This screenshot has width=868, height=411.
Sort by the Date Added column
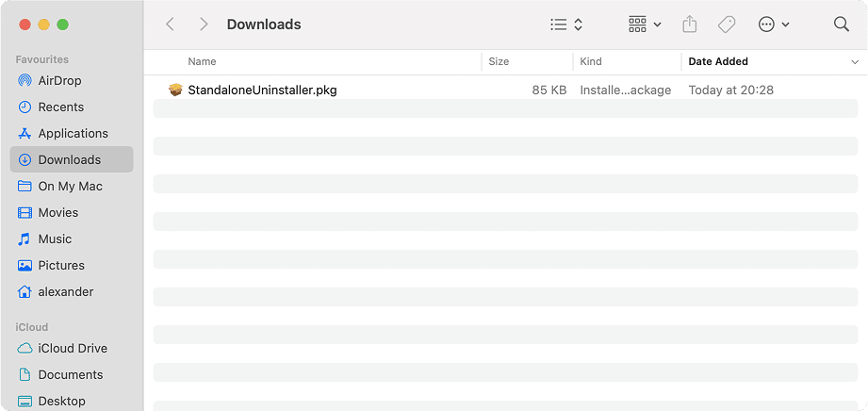click(718, 61)
